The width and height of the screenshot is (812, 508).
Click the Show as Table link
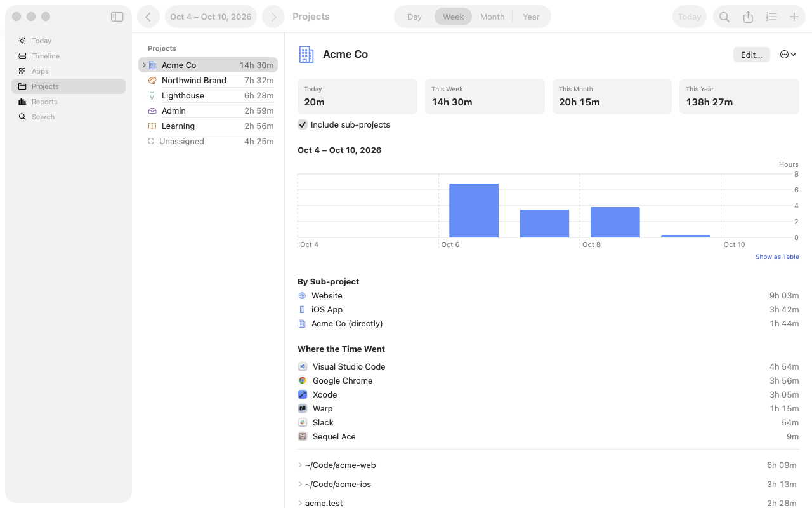pyautogui.click(x=777, y=257)
